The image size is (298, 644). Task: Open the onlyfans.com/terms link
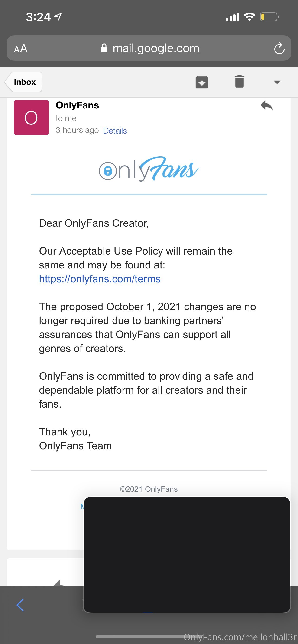pos(100,279)
